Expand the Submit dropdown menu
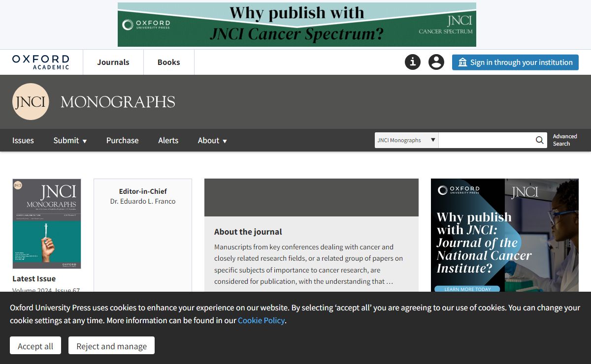Screen dimensions: 591x364 pos(70,140)
